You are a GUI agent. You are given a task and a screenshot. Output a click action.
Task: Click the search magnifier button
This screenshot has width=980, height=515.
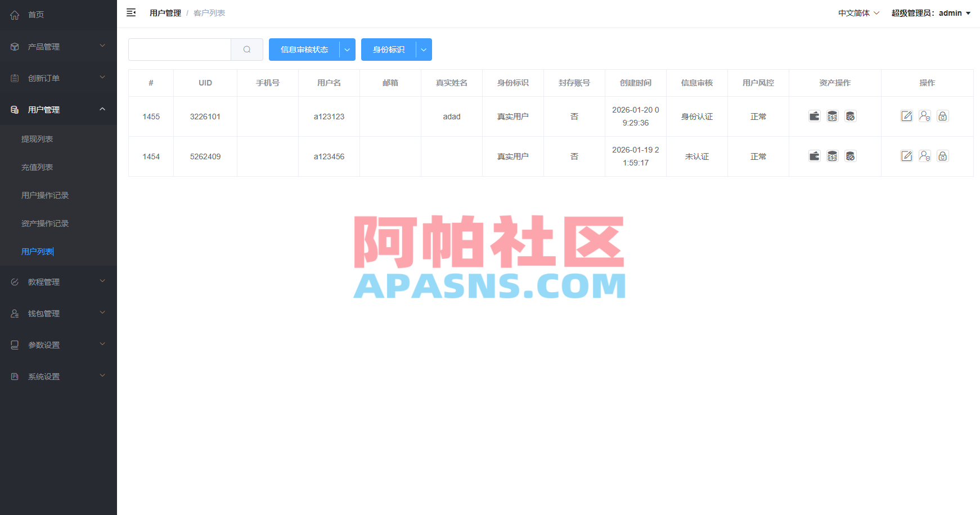tap(247, 50)
